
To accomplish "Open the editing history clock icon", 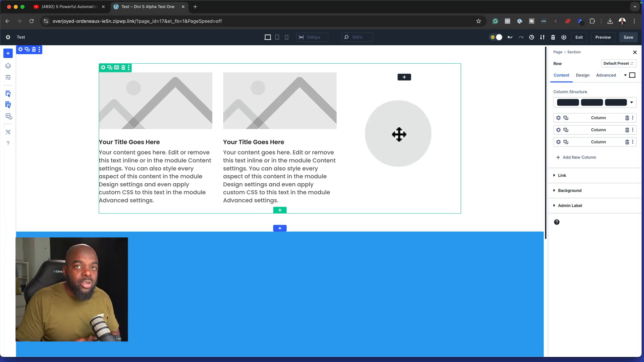I will [x=531, y=37].
